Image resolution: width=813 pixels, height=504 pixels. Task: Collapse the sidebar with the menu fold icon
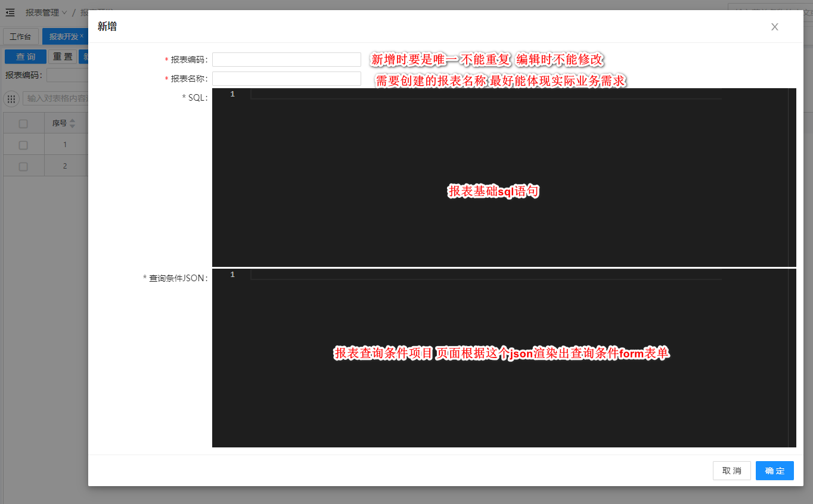point(10,13)
